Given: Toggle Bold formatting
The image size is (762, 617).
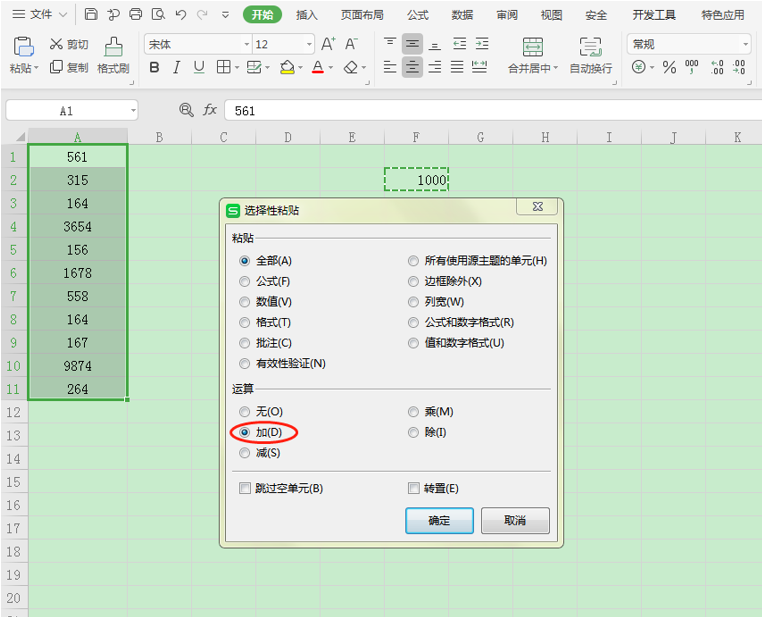Looking at the screenshot, I should [x=155, y=67].
